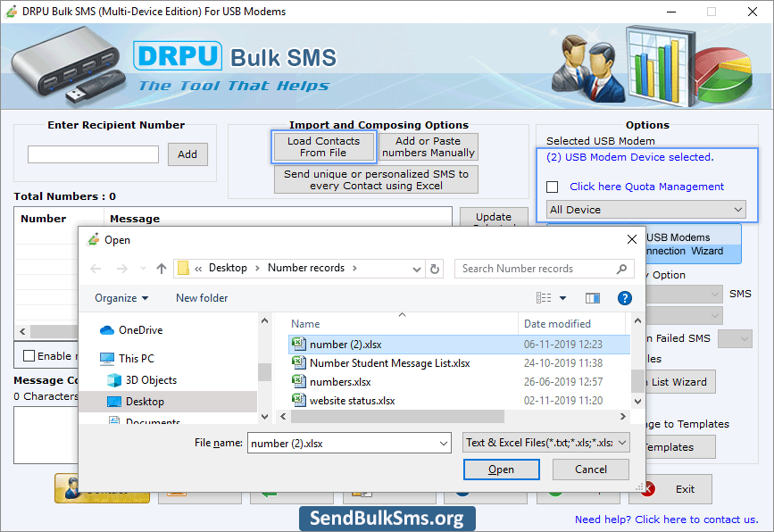Refresh the Number records folder
This screenshot has width=774, height=532.
[435, 269]
